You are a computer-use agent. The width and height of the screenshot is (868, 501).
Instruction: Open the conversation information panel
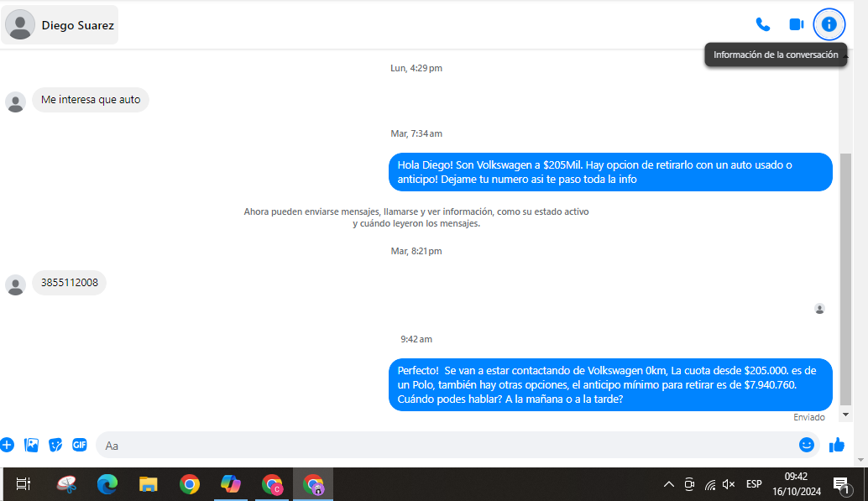coord(829,24)
